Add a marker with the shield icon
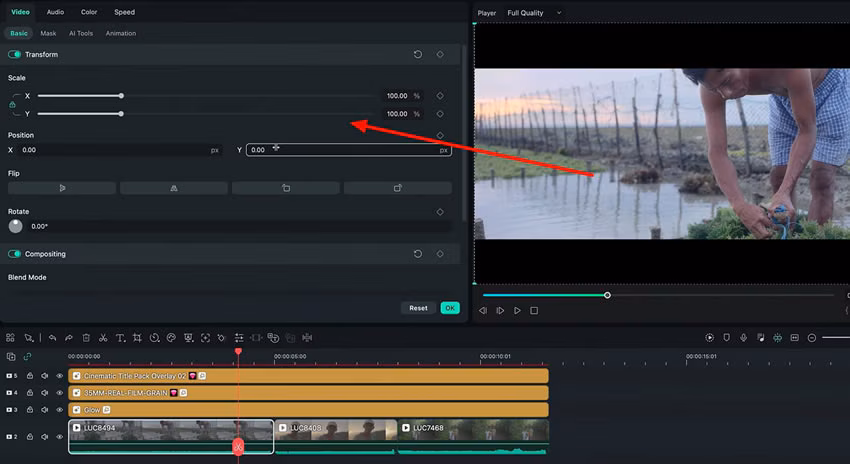The width and height of the screenshot is (850, 464). pos(726,338)
